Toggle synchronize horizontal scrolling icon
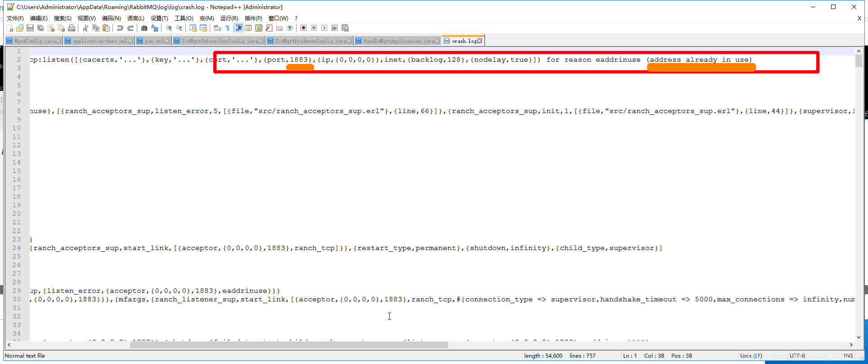868x364 pixels. tap(203, 28)
